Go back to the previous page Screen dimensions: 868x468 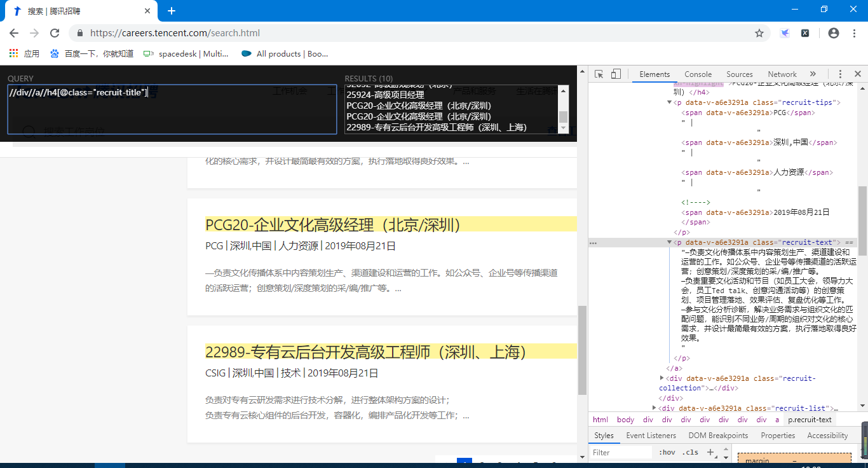[14, 33]
